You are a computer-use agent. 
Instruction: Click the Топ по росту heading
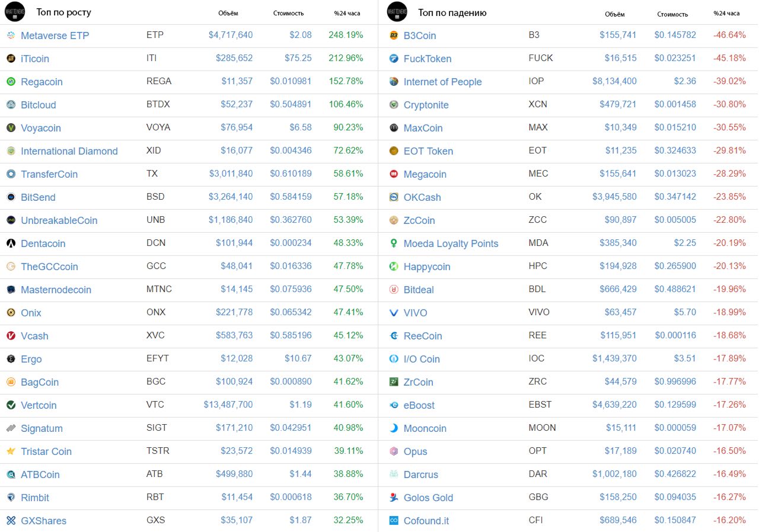coord(64,12)
